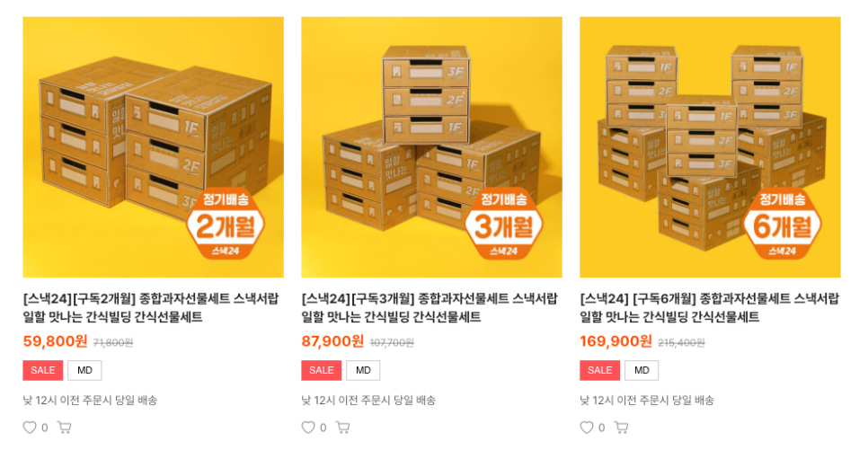Open the [구독6개월] 종합과자선물세트 title link
This screenshot has width=868, height=450.
(x=710, y=308)
